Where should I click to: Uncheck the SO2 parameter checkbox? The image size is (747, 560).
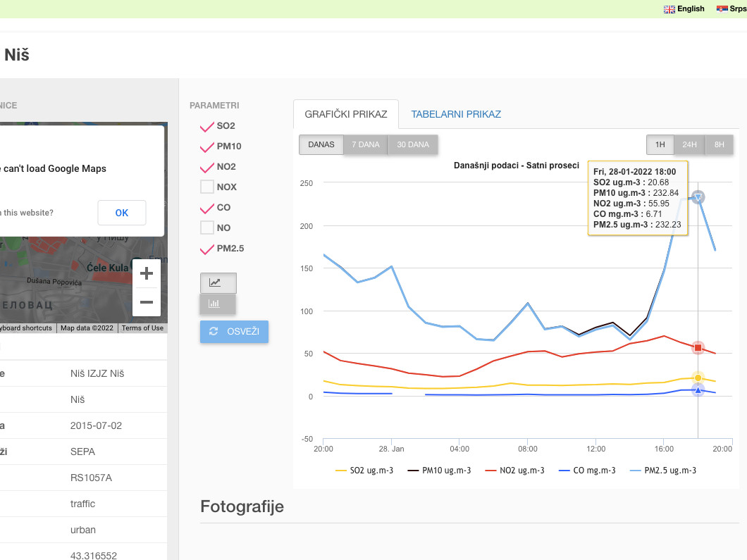pos(207,126)
